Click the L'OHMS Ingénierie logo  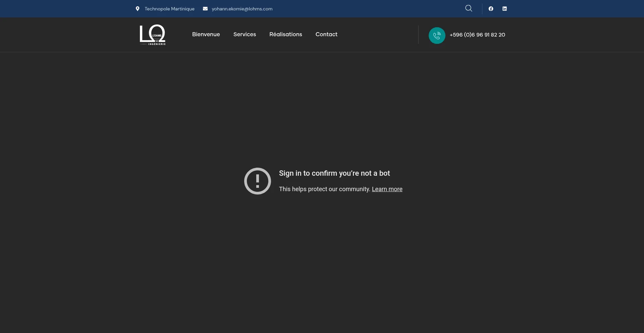153,35
